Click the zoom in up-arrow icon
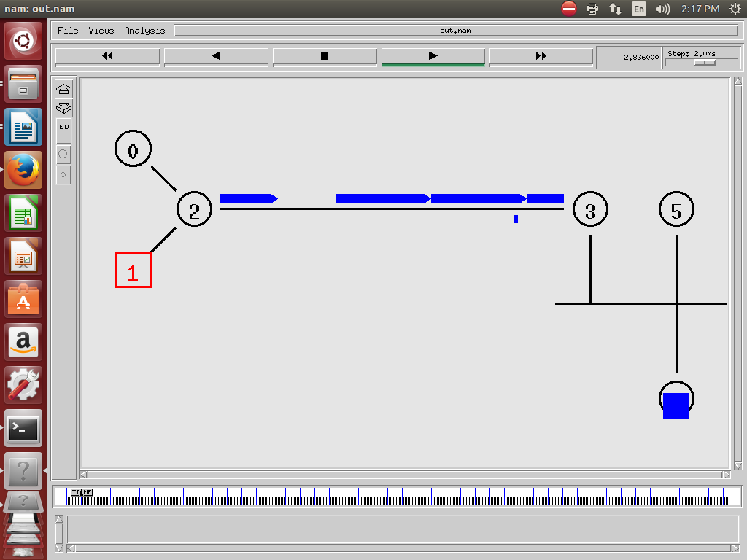Viewport: 747px width, 560px height. click(x=63, y=90)
